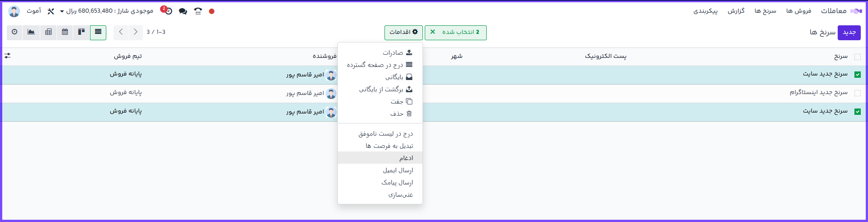Open the activity clock view
Viewport: 868px width, 222px height.
tap(14, 32)
